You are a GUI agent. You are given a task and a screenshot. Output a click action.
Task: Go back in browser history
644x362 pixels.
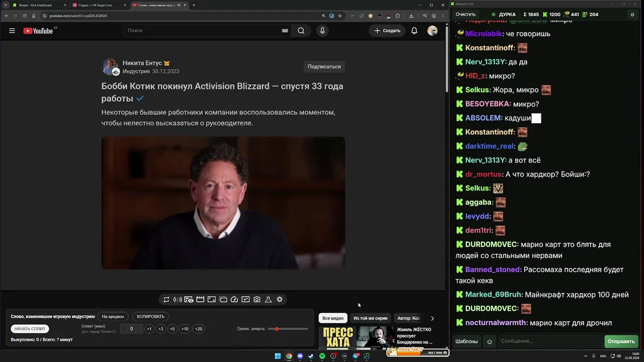tap(7, 16)
